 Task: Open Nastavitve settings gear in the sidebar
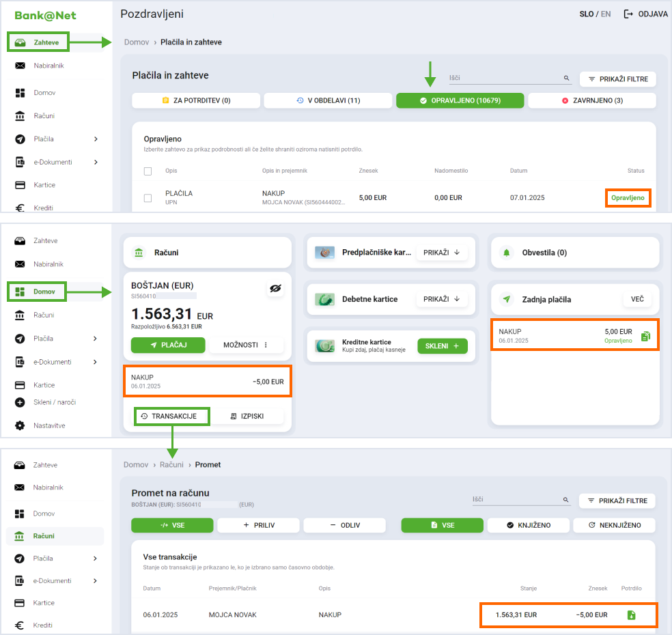pyautogui.click(x=20, y=425)
